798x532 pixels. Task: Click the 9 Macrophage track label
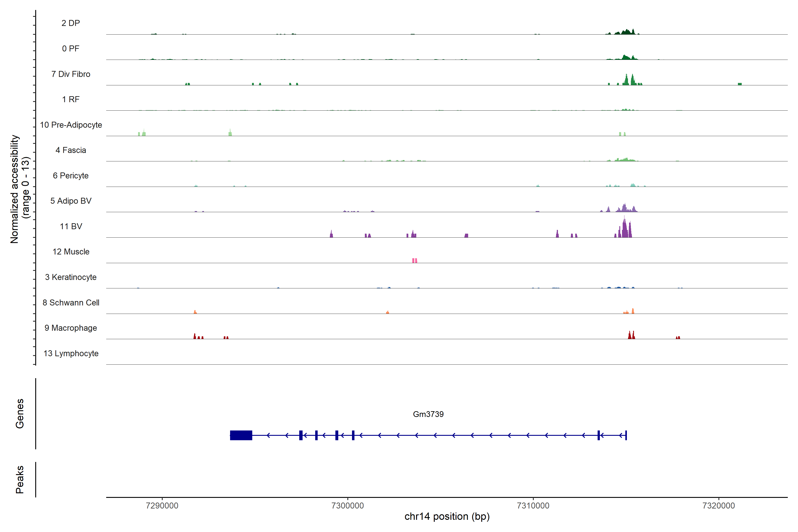pyautogui.click(x=71, y=328)
